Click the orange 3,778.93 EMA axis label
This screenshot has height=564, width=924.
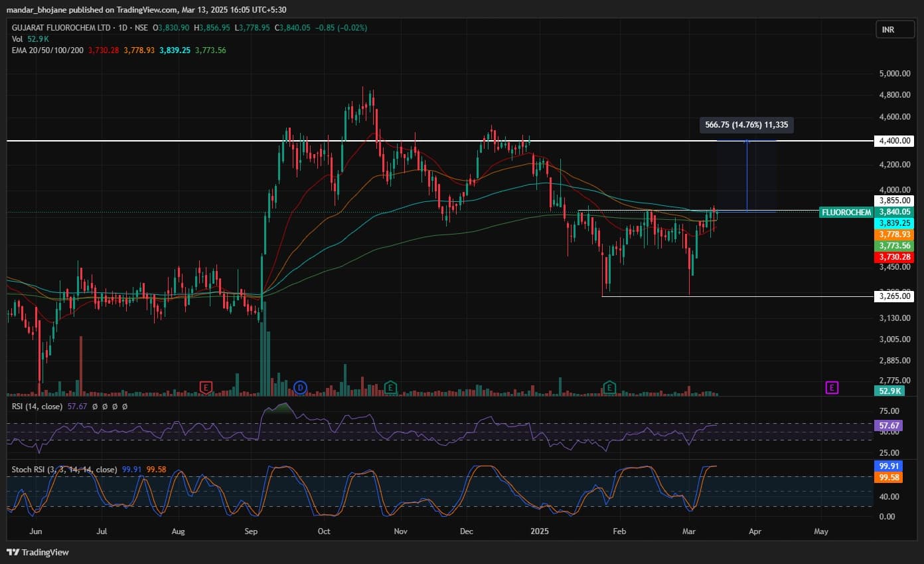point(895,235)
